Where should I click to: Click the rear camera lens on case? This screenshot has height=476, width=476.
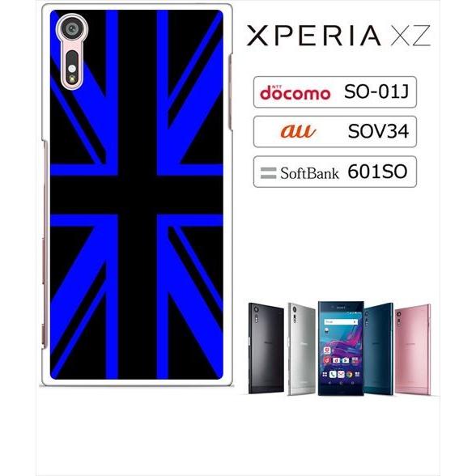pyautogui.click(x=72, y=29)
